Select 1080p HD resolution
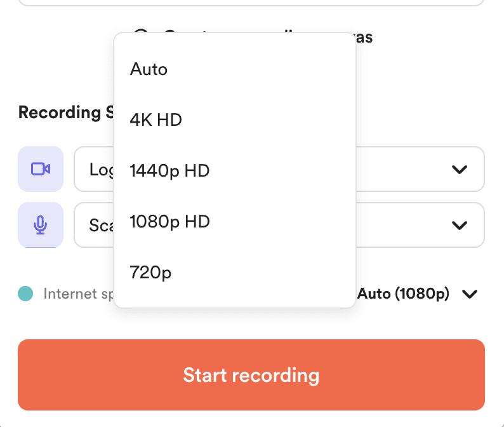Image resolution: width=504 pixels, height=427 pixels. [x=169, y=221]
